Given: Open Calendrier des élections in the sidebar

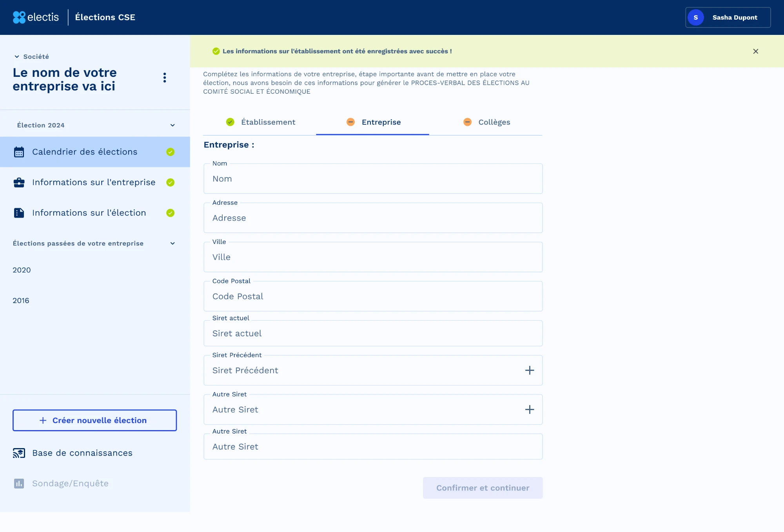Looking at the screenshot, I should click(95, 152).
